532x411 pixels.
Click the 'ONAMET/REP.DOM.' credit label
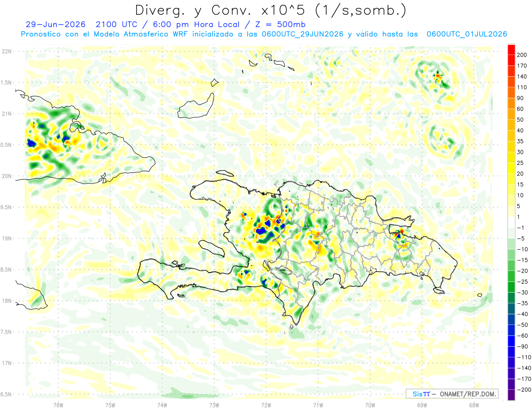(467, 394)
